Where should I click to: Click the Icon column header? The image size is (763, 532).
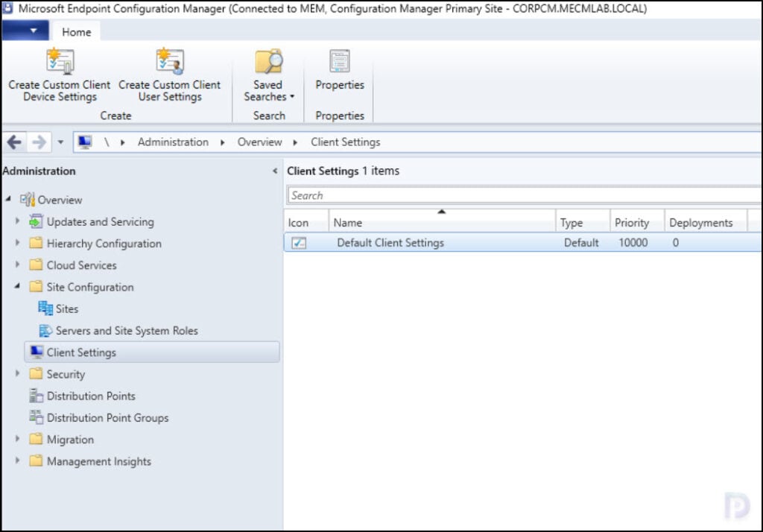306,223
